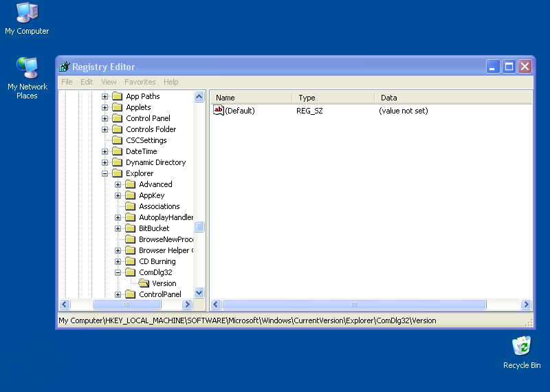Click the Browser Helper Objects folder icon

pyautogui.click(x=130, y=250)
